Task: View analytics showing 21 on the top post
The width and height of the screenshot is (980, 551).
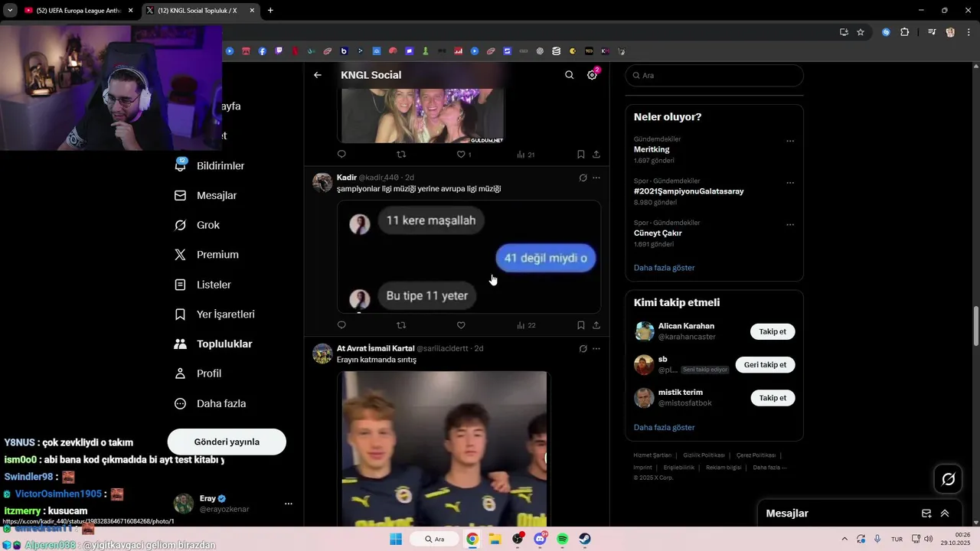Action: 526,155
